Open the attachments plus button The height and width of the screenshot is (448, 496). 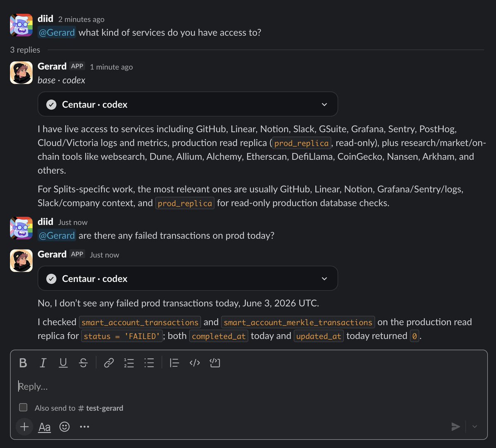24,426
